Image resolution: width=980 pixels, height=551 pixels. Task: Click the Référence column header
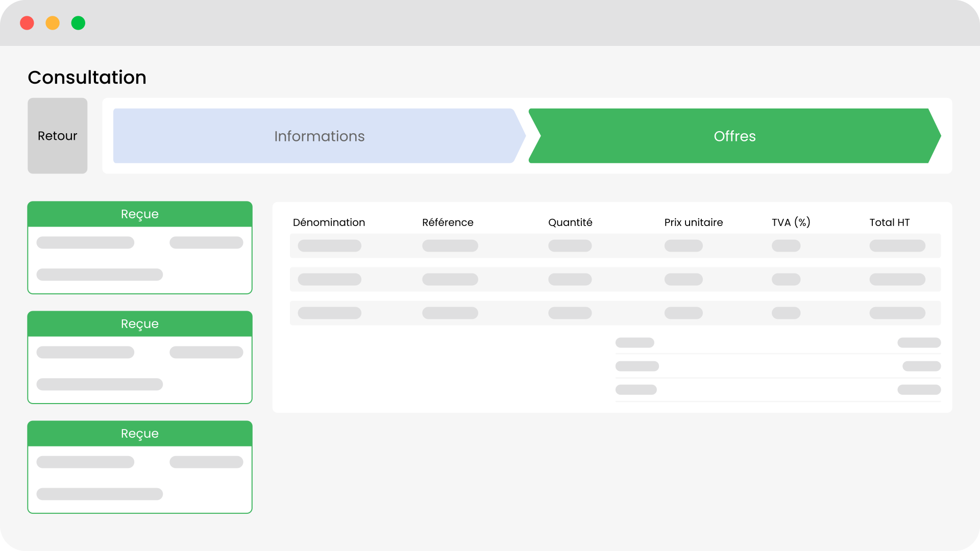pos(448,222)
